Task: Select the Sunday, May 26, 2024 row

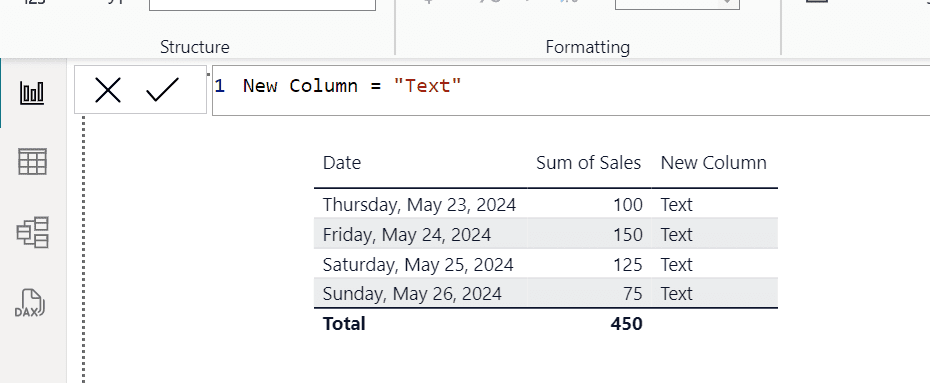Action: coord(546,293)
